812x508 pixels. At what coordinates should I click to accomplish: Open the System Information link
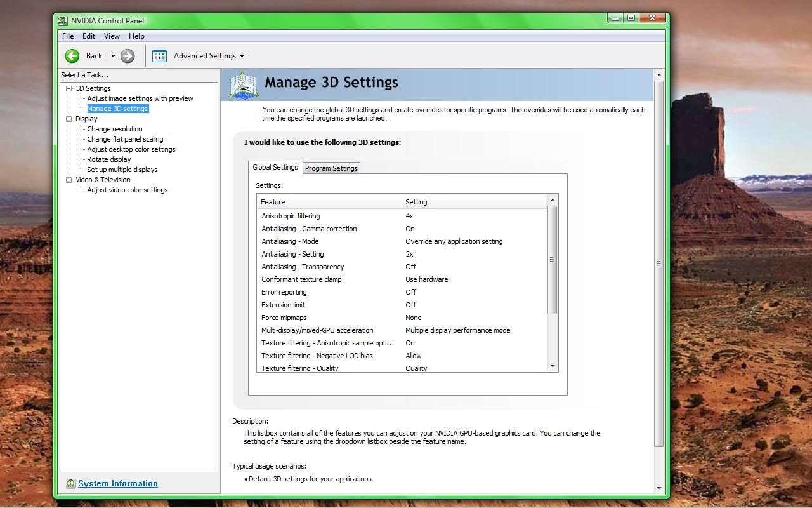pyautogui.click(x=118, y=483)
